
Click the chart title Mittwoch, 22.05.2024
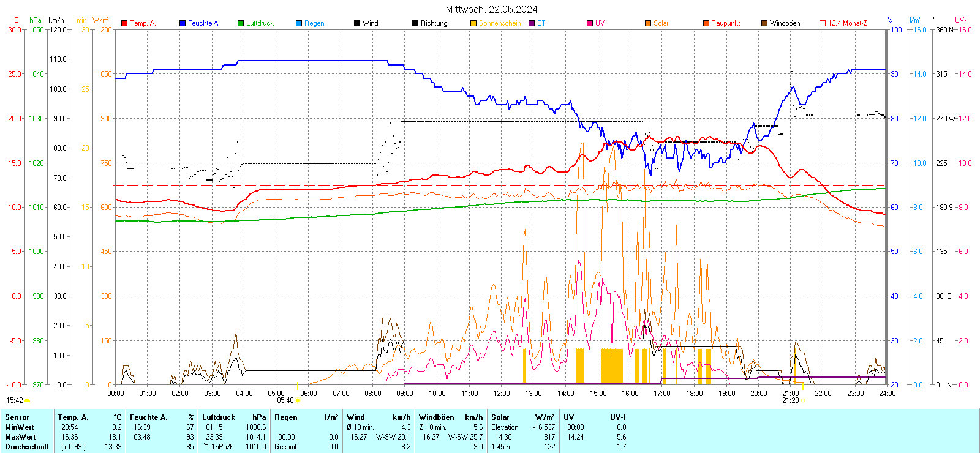coord(491,9)
